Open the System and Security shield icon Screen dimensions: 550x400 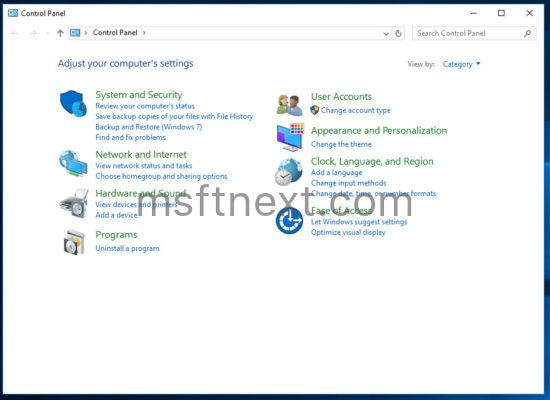(x=73, y=104)
